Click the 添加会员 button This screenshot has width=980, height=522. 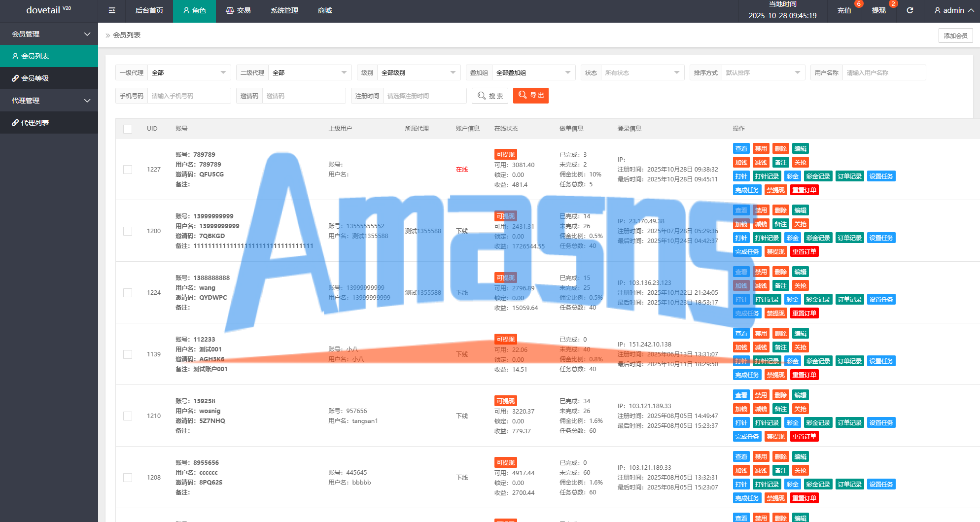point(955,35)
